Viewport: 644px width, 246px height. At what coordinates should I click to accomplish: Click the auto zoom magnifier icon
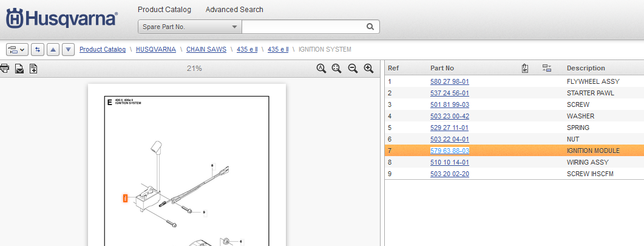pos(321,69)
